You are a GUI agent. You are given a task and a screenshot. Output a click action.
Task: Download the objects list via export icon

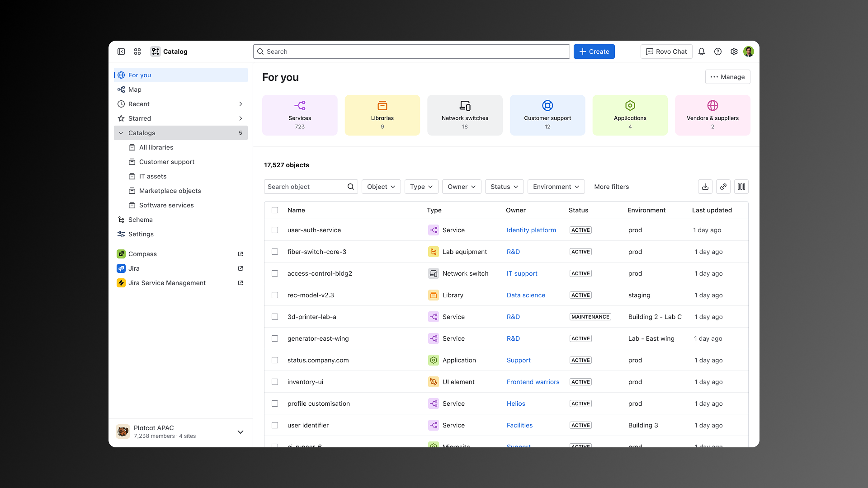[x=705, y=187]
